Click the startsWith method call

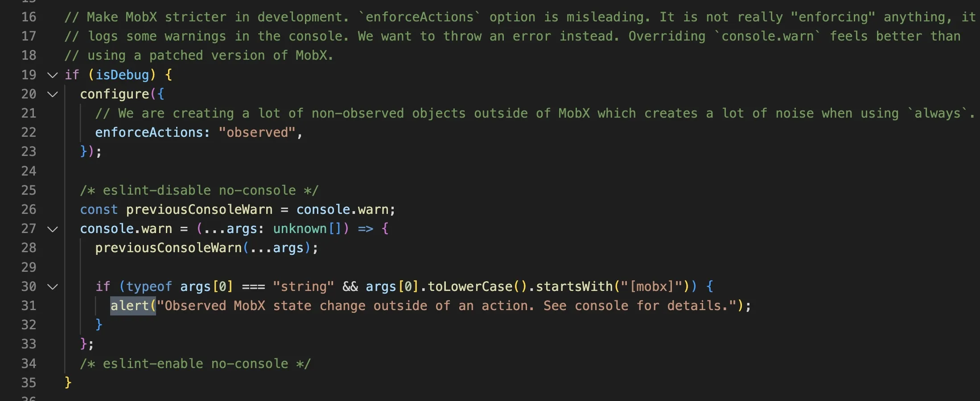coord(574,286)
